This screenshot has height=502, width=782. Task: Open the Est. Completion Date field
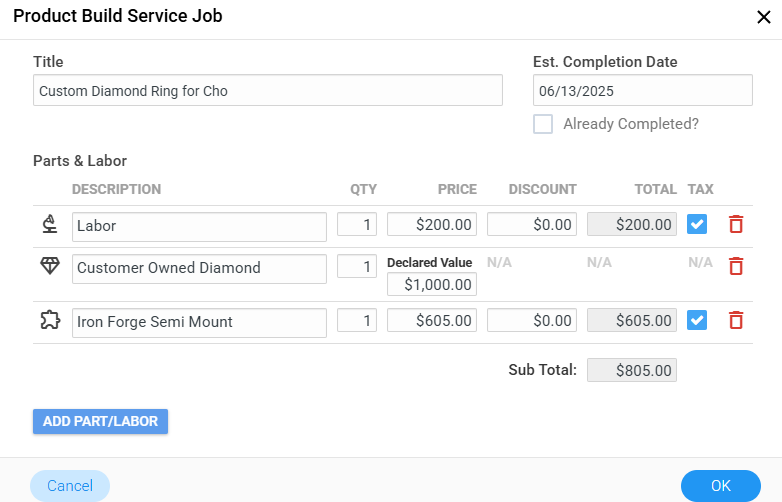point(642,91)
